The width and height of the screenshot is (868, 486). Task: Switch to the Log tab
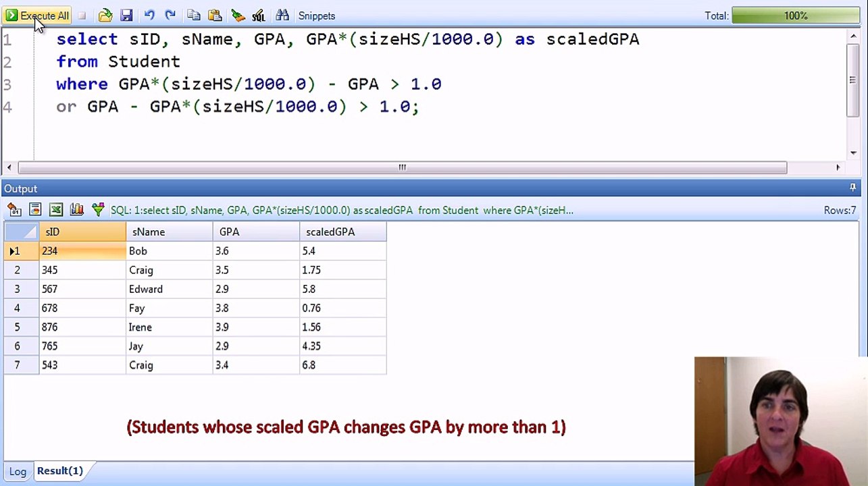tap(18, 471)
